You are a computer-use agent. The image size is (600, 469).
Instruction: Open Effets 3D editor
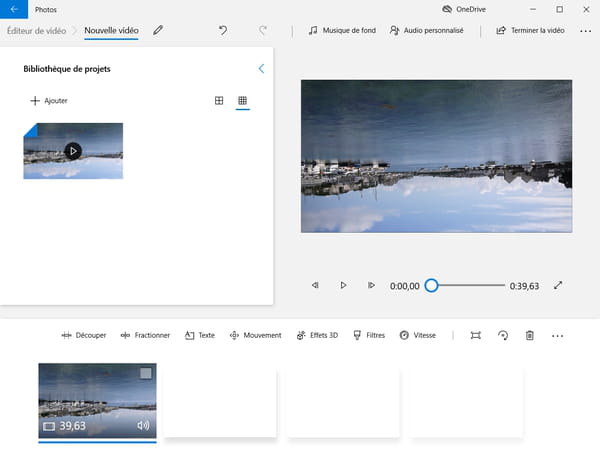pos(317,335)
